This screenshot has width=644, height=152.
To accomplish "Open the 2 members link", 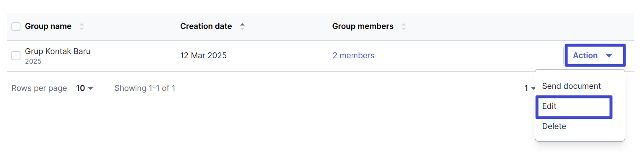I will [353, 56].
